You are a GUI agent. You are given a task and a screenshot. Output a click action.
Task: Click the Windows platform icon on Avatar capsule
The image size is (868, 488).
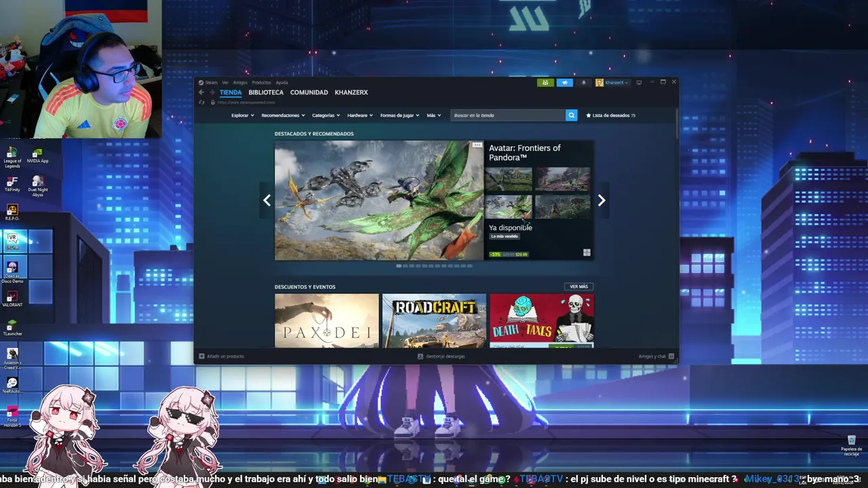click(587, 253)
